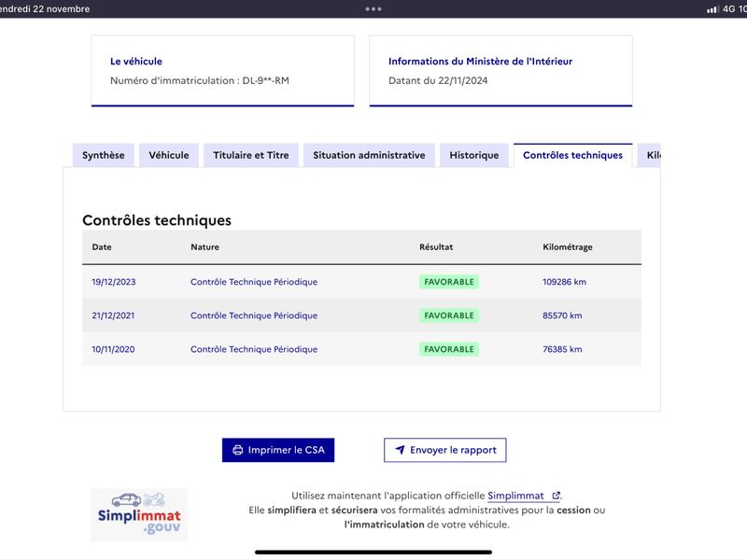Screen dimensions: 747x560
Task: Click Contrôle Technique Périodique for 19/12/2023
Action: click(254, 282)
